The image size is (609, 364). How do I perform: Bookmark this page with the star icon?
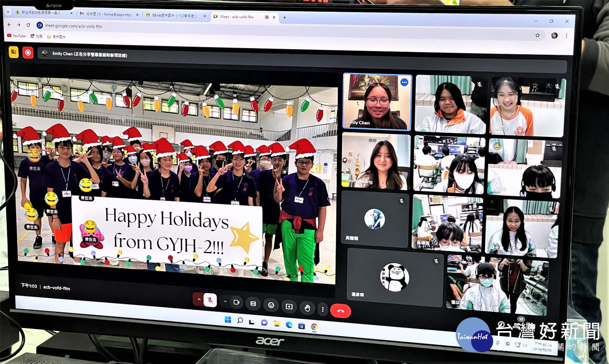point(537,35)
